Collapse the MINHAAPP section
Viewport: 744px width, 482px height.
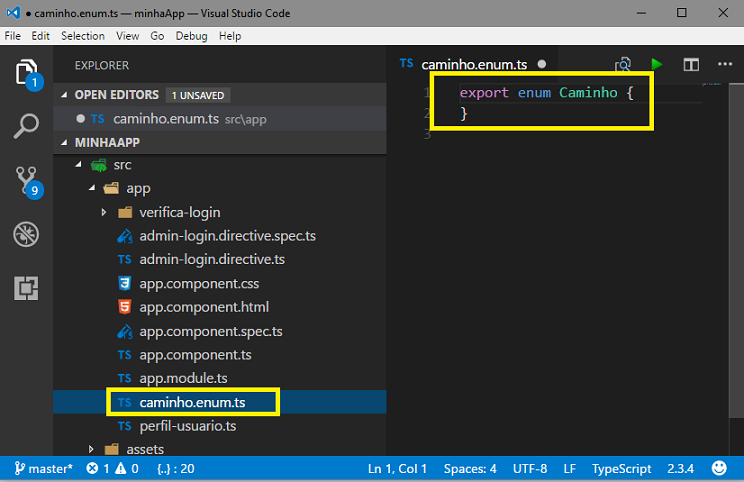point(64,142)
